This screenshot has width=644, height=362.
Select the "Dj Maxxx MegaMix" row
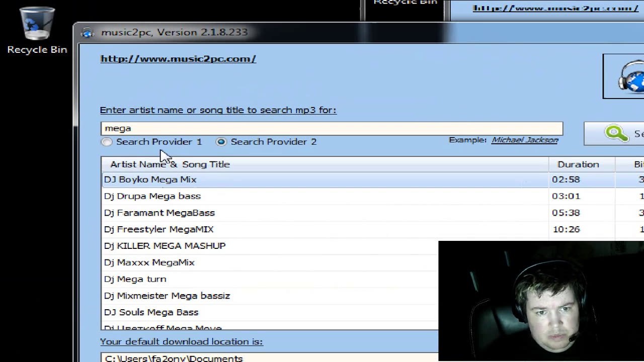pos(270,262)
